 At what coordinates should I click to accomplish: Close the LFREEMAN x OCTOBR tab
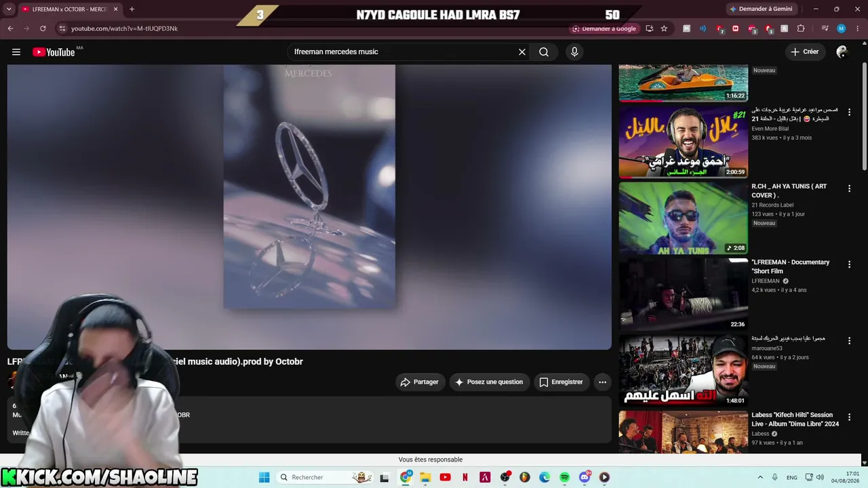[116, 9]
